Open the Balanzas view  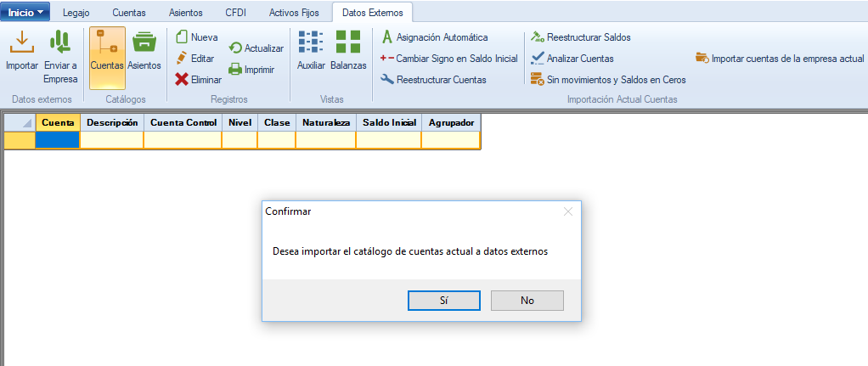pos(348,42)
